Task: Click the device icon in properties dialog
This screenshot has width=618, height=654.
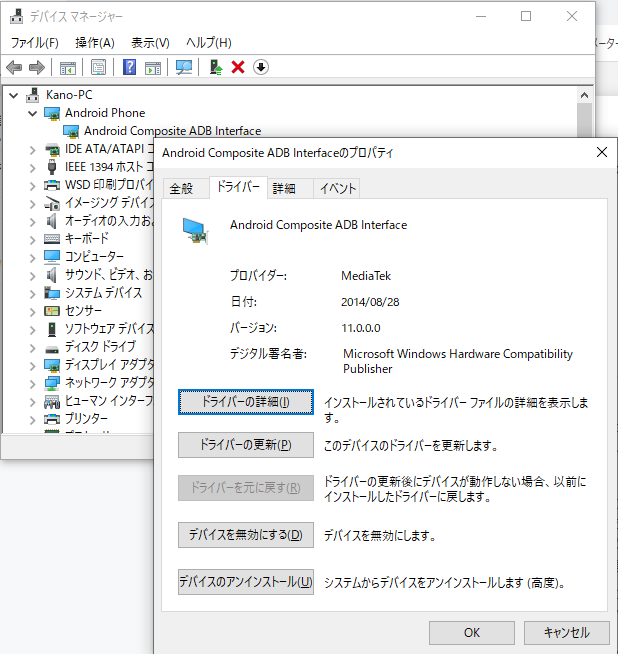Action: [194, 231]
